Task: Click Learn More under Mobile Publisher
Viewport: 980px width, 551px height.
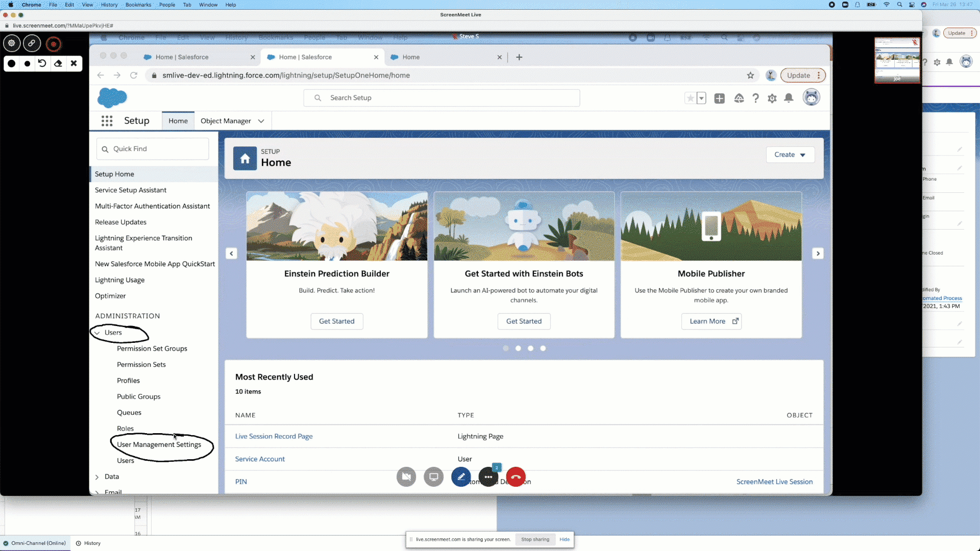Action: pos(712,321)
